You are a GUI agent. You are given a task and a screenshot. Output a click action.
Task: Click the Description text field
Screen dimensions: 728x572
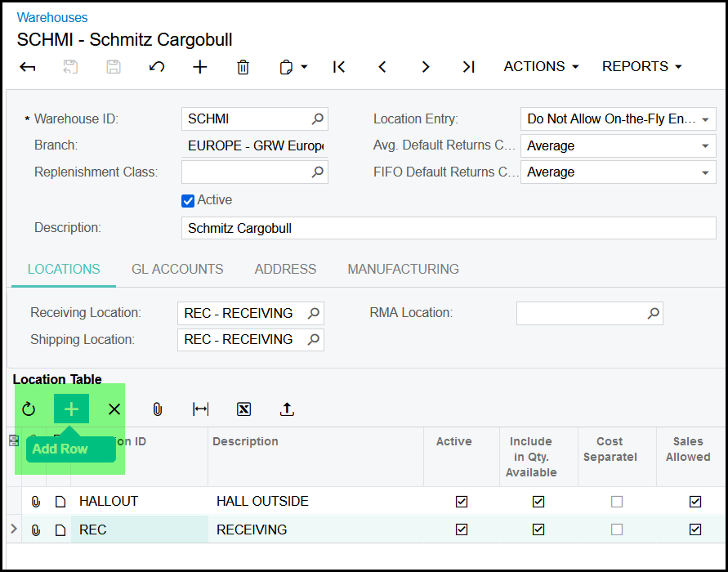point(448,229)
